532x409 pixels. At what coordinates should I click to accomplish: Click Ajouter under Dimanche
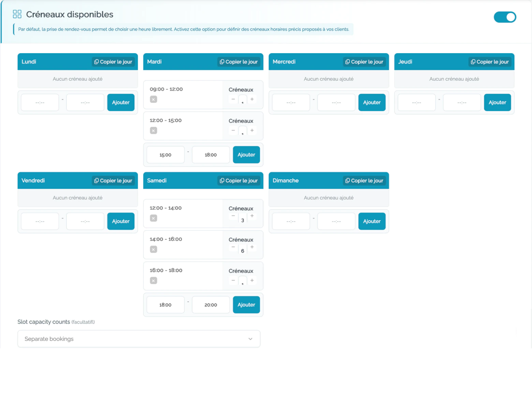click(372, 221)
